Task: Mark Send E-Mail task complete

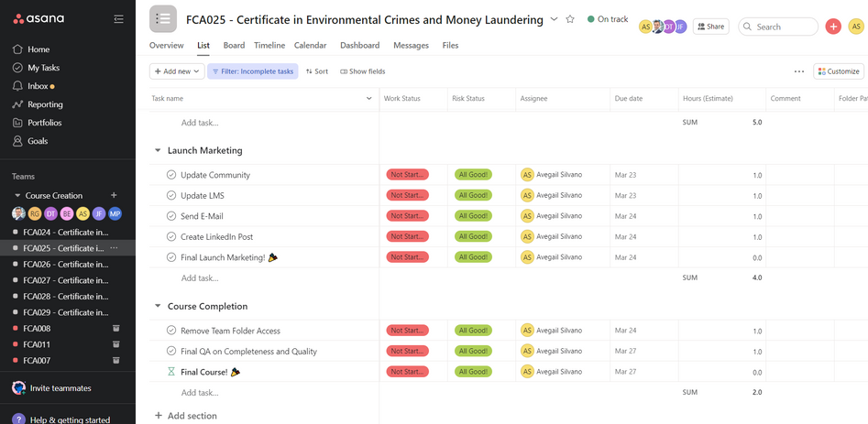Action: pos(171,216)
